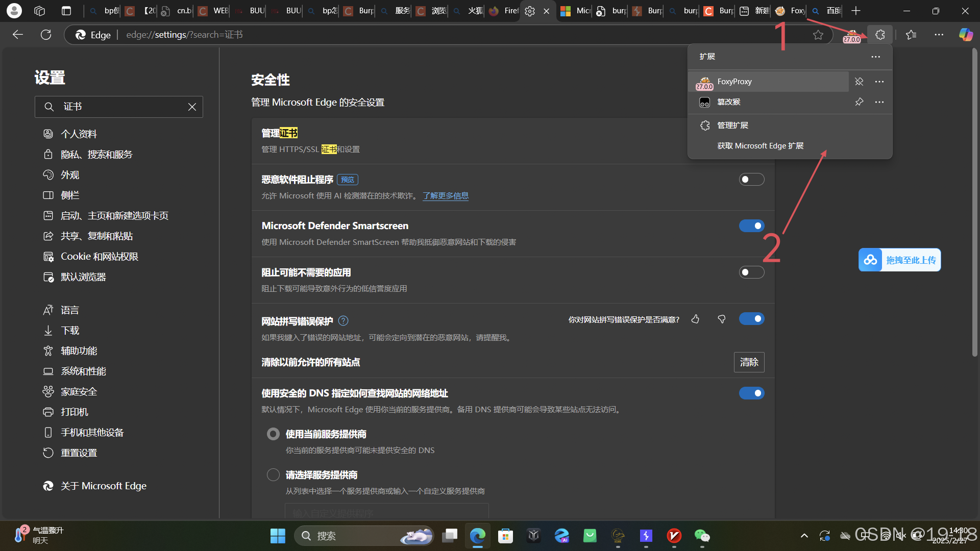The image size is (980, 551).
Task: Click the refresh page icon
Action: [x=46, y=35]
